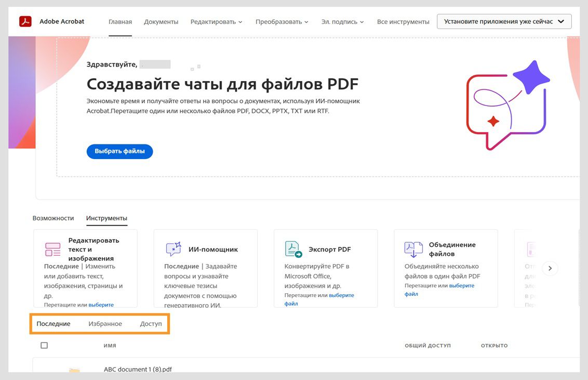Open the Доступ tab
This screenshot has height=380, width=588.
pyautogui.click(x=151, y=323)
